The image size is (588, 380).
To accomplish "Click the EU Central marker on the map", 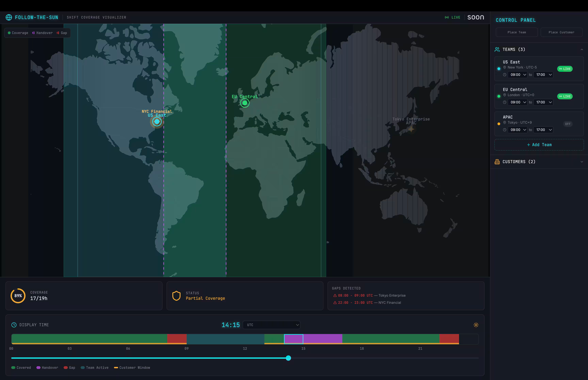I will (x=244, y=103).
